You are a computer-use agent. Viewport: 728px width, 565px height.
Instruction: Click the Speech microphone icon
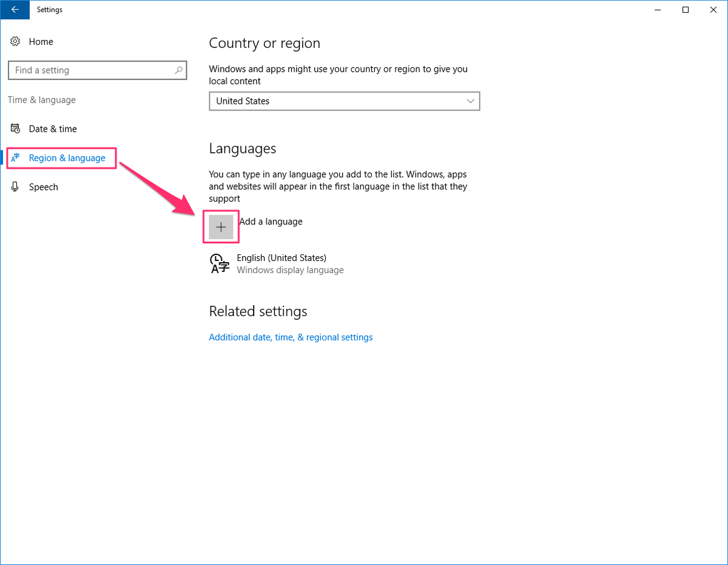15,187
